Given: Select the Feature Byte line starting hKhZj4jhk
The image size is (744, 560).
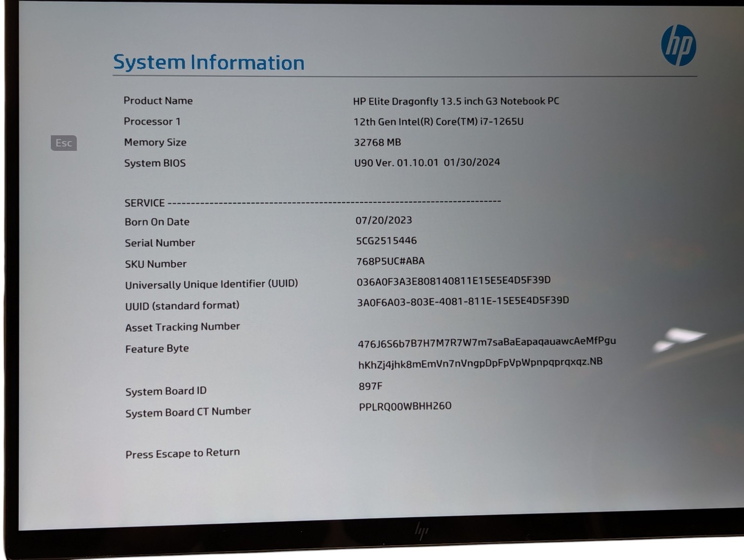Looking at the screenshot, I should point(480,363).
